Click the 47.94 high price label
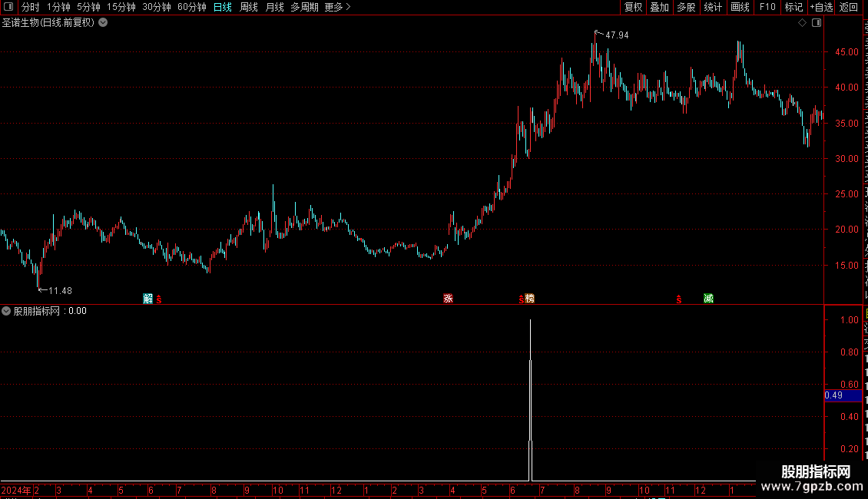This screenshot has width=868, height=499. click(617, 35)
